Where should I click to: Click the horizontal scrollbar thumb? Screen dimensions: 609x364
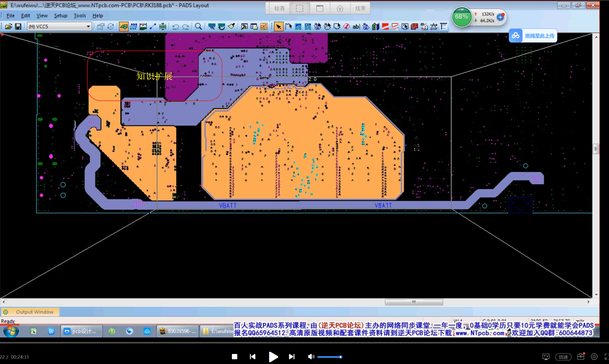coord(414,302)
